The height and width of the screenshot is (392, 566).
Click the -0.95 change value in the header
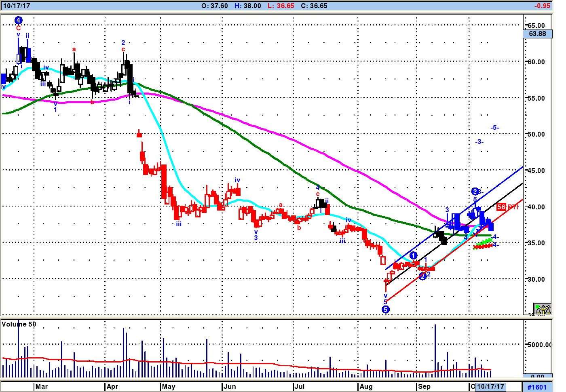[x=542, y=6]
